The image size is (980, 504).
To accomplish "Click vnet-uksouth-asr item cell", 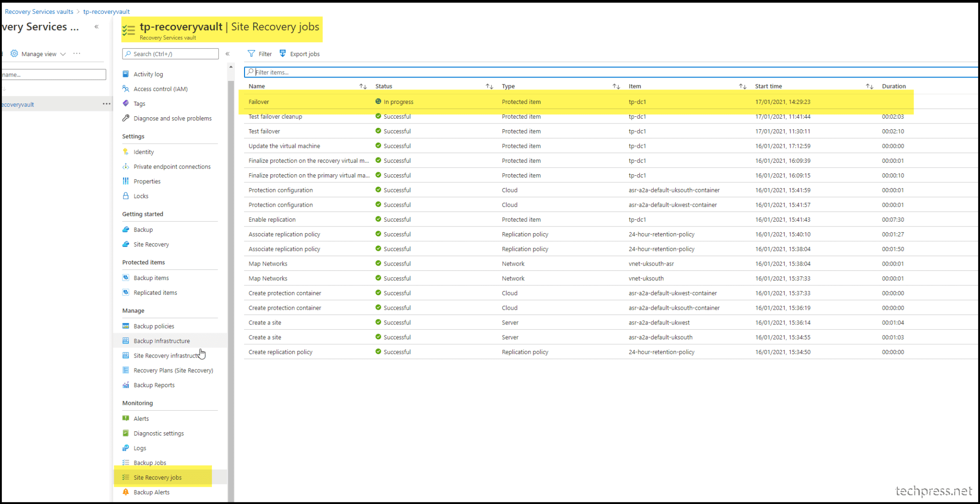I will click(x=651, y=264).
